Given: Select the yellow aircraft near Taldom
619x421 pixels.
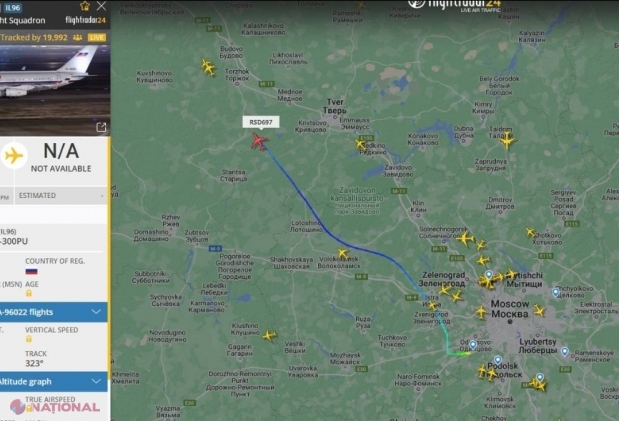Looking at the screenshot, I should click(507, 140).
